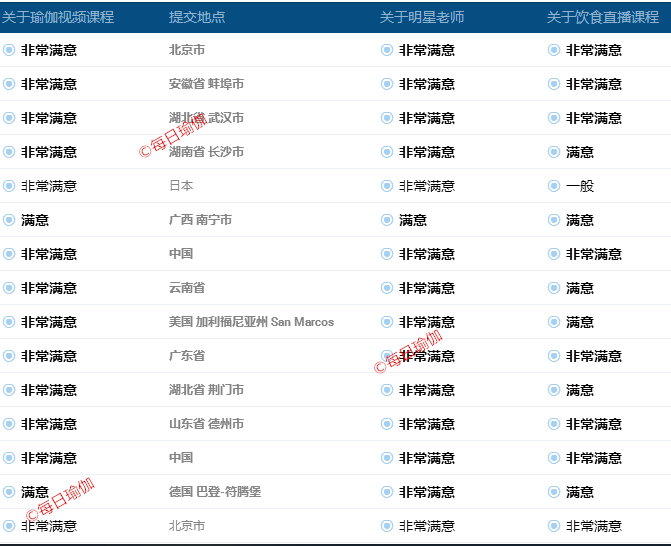Click the 广东省 location cell
Image resolution: width=671 pixels, height=546 pixels.
(187, 356)
